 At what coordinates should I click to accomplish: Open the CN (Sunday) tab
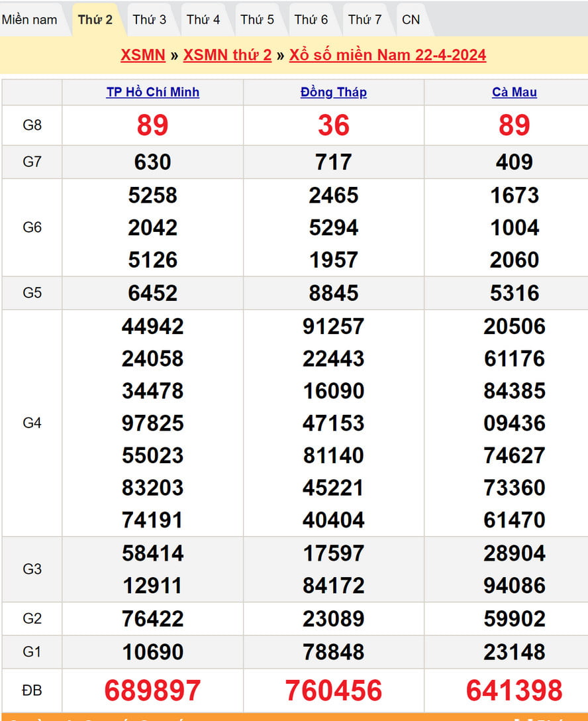pyautogui.click(x=411, y=20)
